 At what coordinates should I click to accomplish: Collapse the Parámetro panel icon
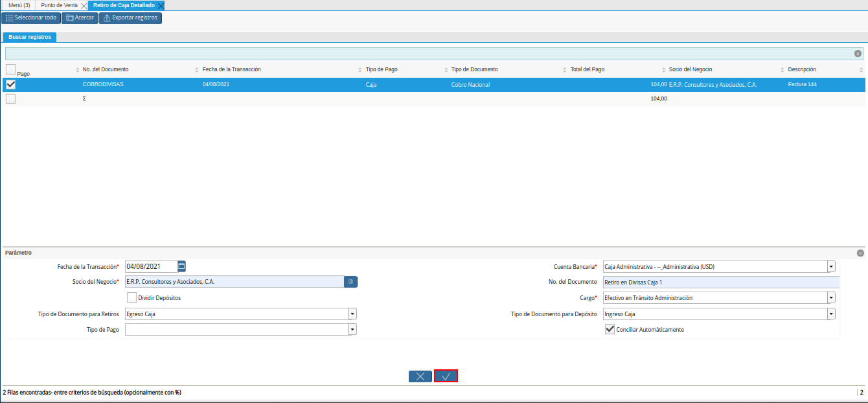pos(860,253)
